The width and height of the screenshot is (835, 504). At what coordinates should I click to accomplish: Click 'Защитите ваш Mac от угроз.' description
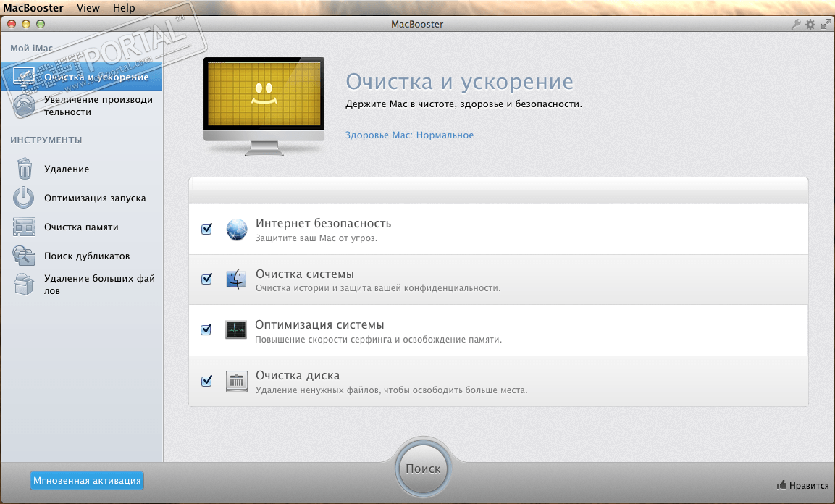316,238
